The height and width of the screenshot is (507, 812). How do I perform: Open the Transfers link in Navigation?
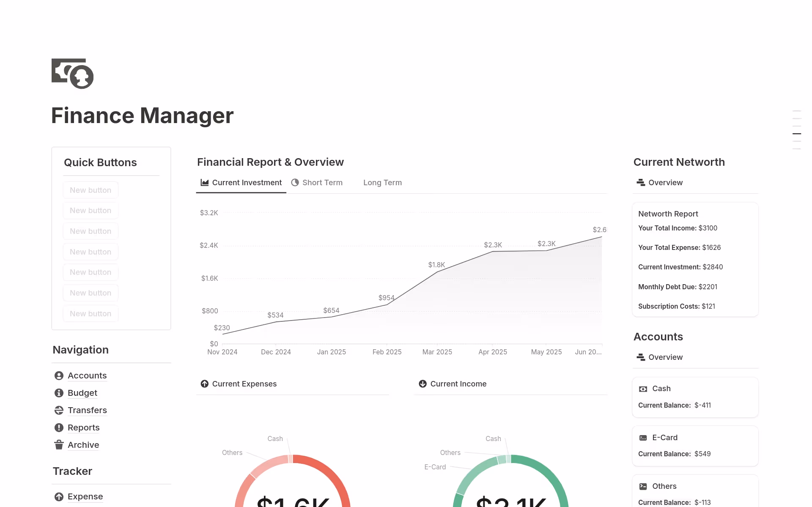point(87,410)
